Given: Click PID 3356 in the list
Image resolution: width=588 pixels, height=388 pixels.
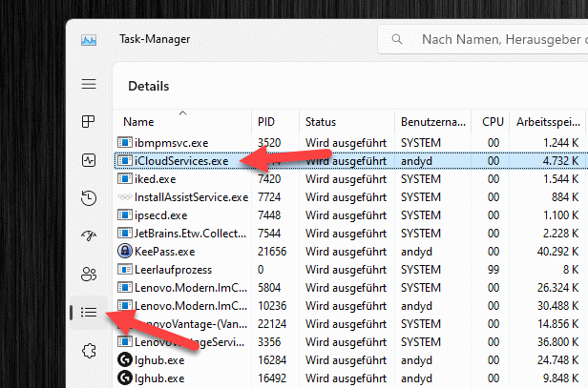Looking at the screenshot, I should pos(269,342).
